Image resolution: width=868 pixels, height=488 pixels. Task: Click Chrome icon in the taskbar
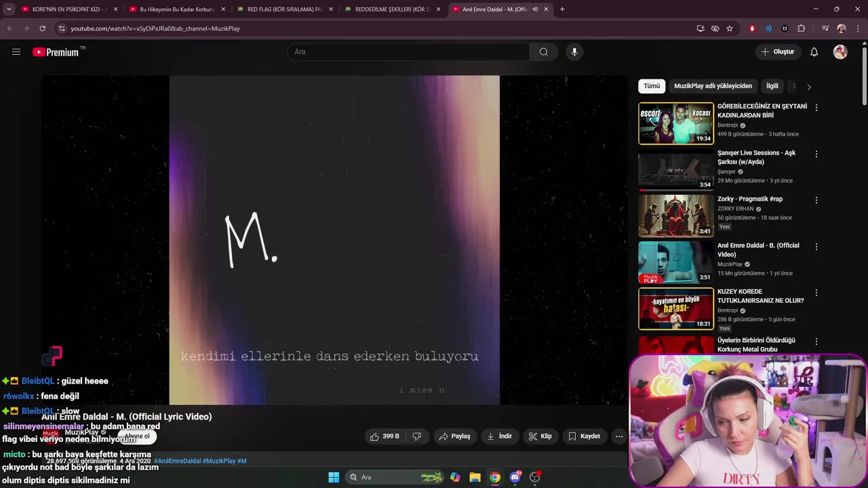click(495, 477)
